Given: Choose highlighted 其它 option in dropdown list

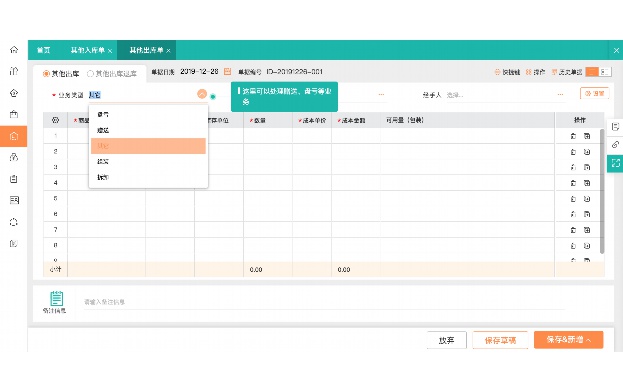Looking at the screenshot, I should pyautogui.click(x=148, y=146).
